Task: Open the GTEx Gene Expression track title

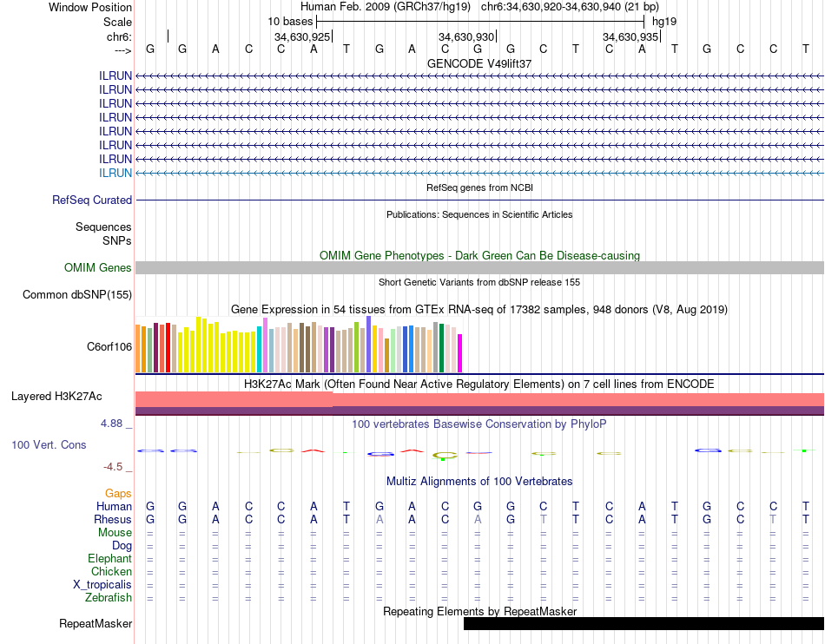Action: pos(479,310)
